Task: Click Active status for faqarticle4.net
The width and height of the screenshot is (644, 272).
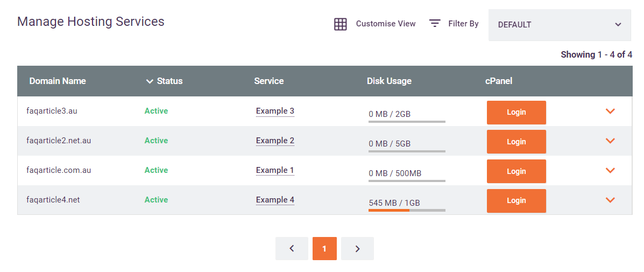Action: coord(156,200)
